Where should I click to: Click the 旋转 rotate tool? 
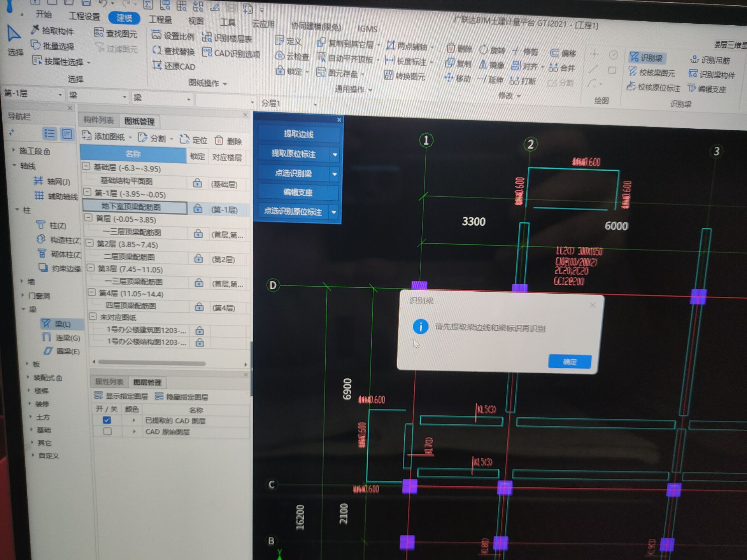click(x=492, y=50)
